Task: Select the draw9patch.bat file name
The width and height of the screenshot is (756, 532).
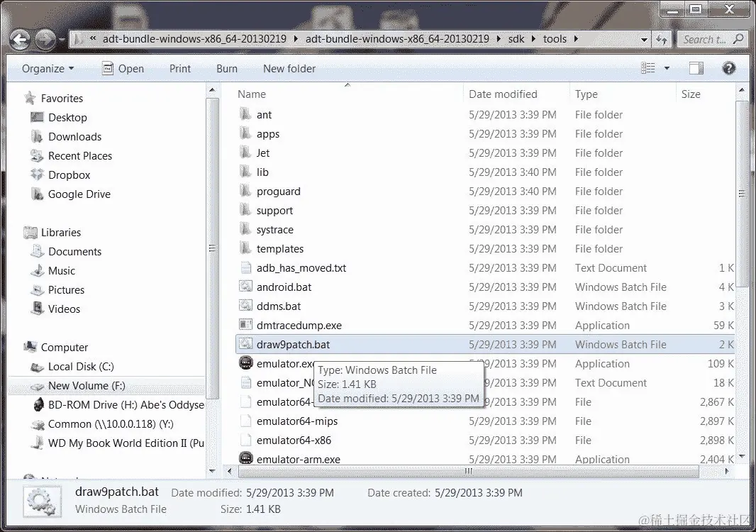Action: coord(293,344)
